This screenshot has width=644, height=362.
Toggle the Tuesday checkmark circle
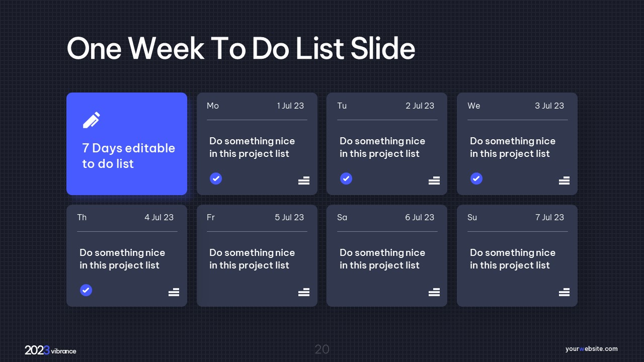tap(346, 178)
